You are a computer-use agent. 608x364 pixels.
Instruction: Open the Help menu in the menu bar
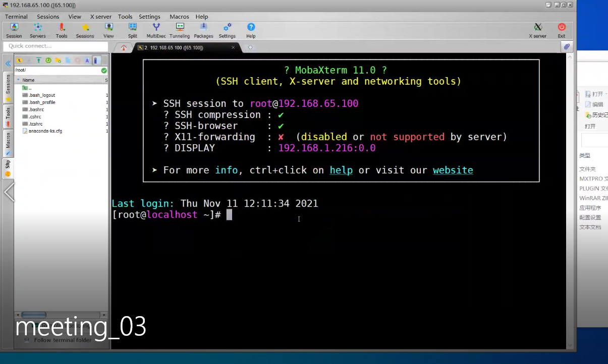[x=202, y=17]
